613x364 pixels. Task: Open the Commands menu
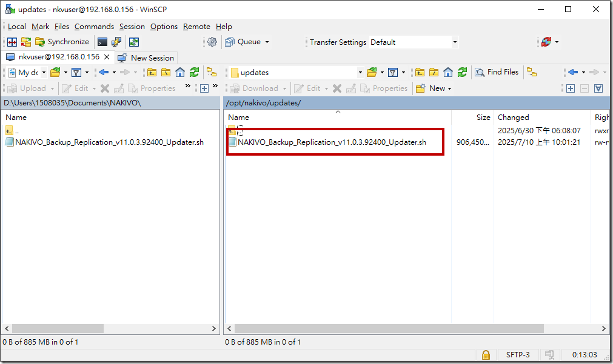point(94,27)
